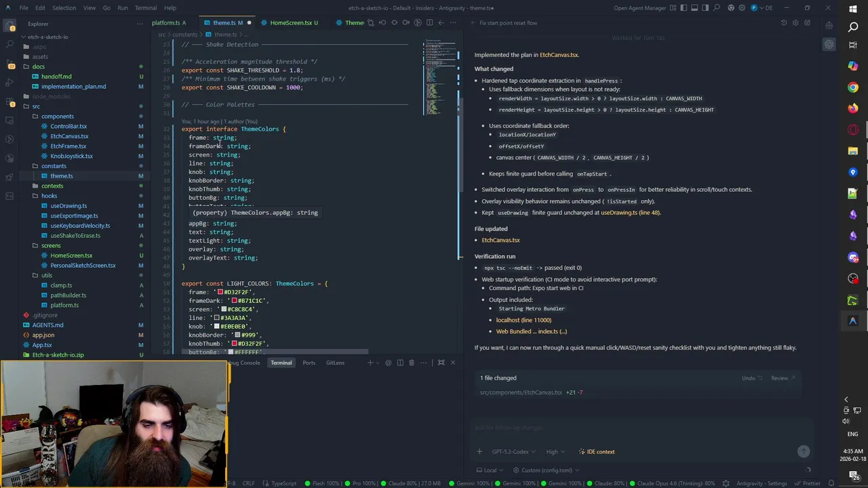Open the Local environment dropdown
This screenshot has height=488, width=868.
point(492,470)
